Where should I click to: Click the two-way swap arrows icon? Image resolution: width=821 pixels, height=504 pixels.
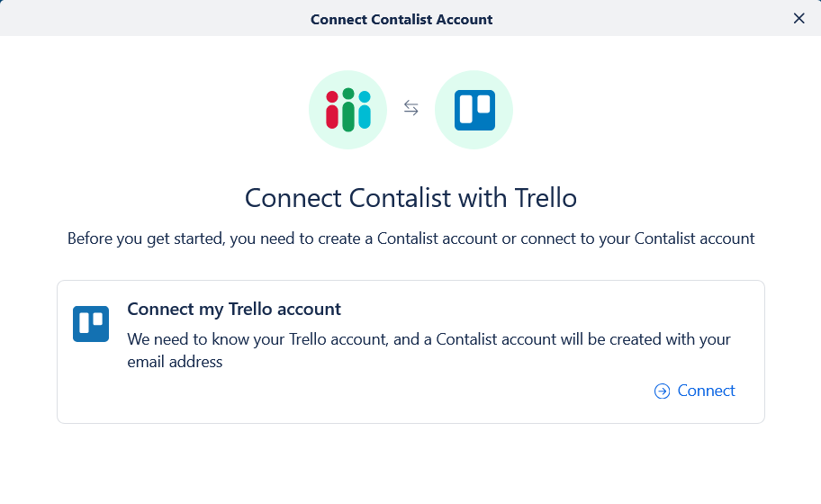pos(410,108)
